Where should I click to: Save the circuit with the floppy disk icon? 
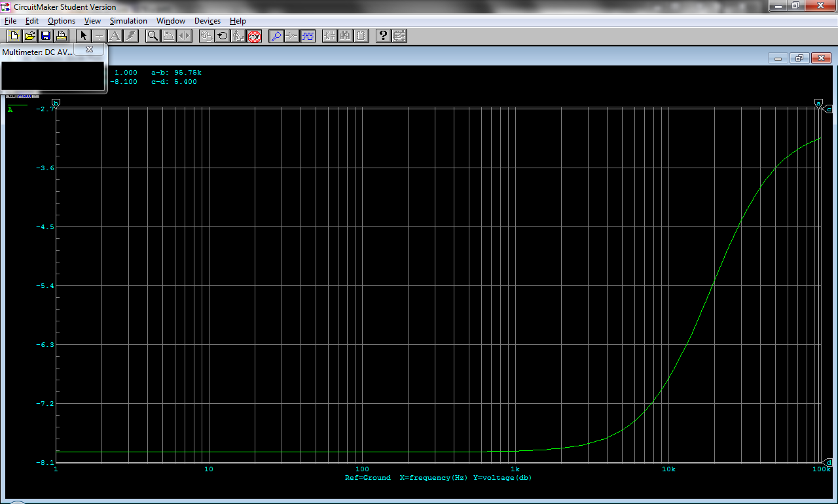45,36
